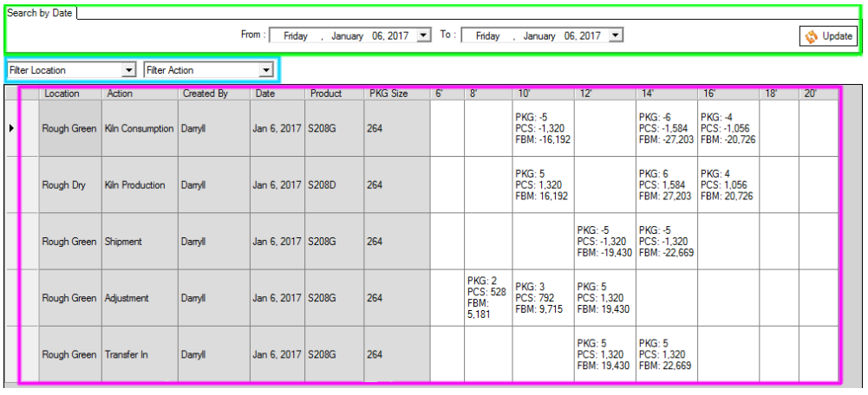
Task: Click the Transfer In cell with FBM: 22,669
Action: coord(667,354)
